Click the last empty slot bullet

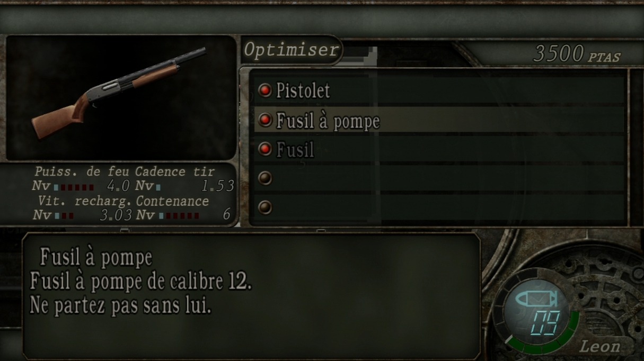coord(264,207)
